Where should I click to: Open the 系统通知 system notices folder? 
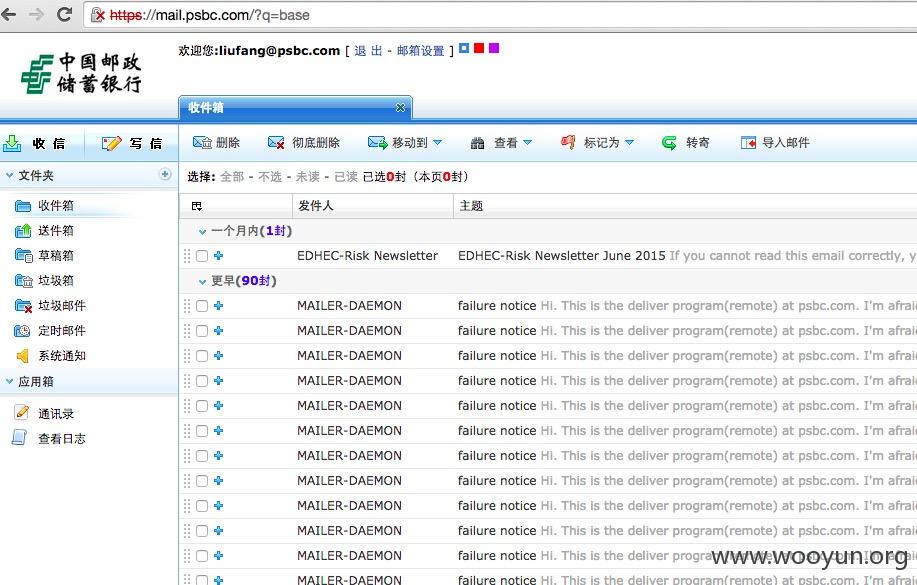click(x=50, y=356)
